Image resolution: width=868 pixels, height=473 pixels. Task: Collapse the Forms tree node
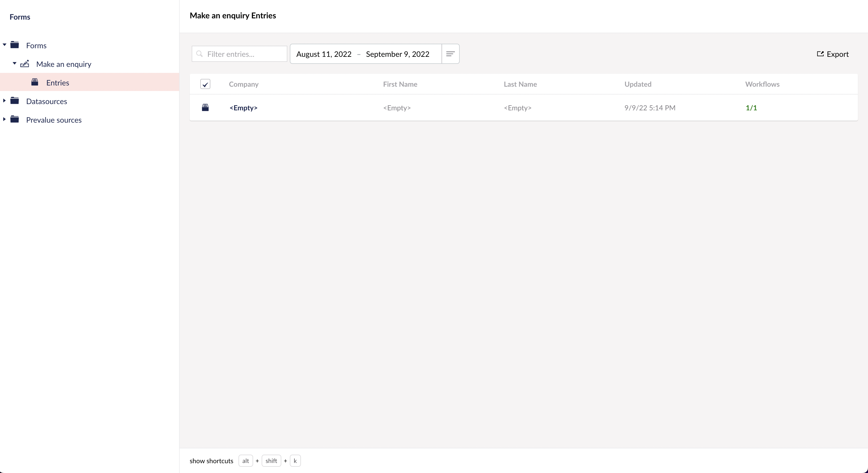(4, 45)
